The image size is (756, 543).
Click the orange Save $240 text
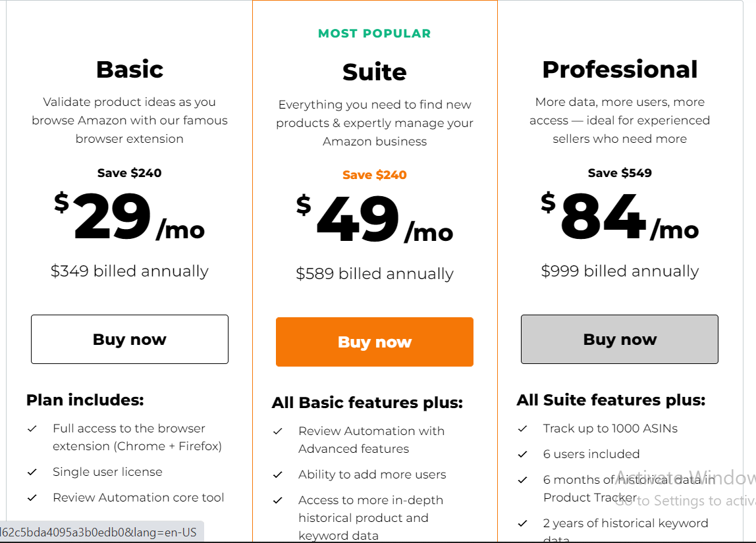(x=374, y=175)
